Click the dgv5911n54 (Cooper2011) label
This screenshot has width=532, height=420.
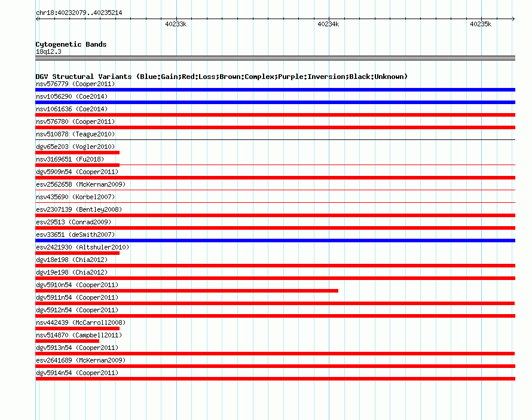click(x=77, y=297)
